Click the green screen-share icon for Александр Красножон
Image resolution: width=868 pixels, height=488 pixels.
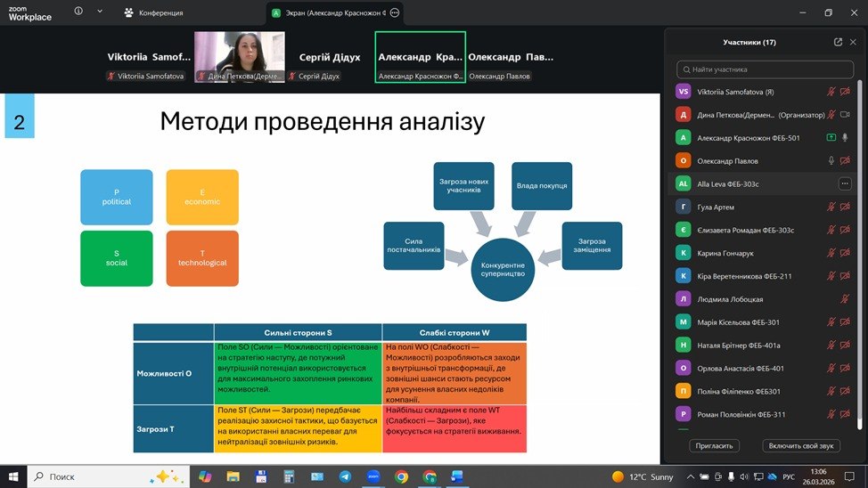pos(831,137)
